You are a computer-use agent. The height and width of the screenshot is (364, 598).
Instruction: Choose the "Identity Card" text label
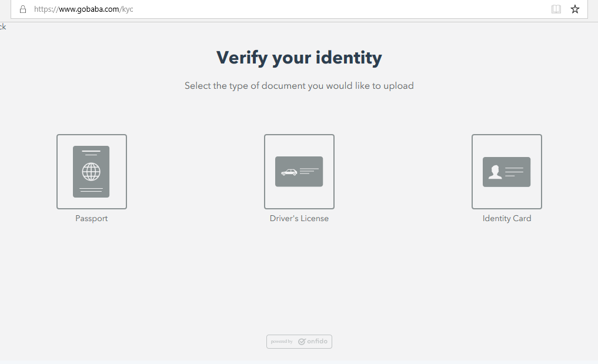[x=506, y=218]
